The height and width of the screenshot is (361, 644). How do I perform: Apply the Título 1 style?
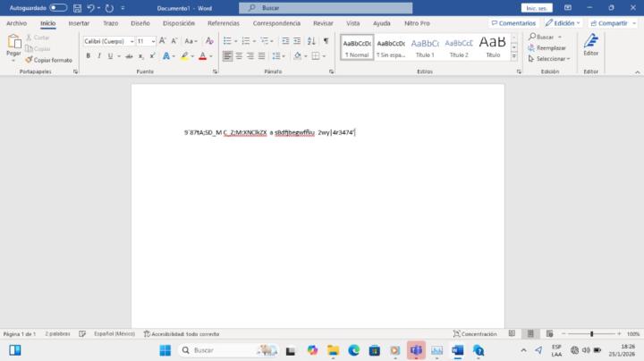pos(424,46)
